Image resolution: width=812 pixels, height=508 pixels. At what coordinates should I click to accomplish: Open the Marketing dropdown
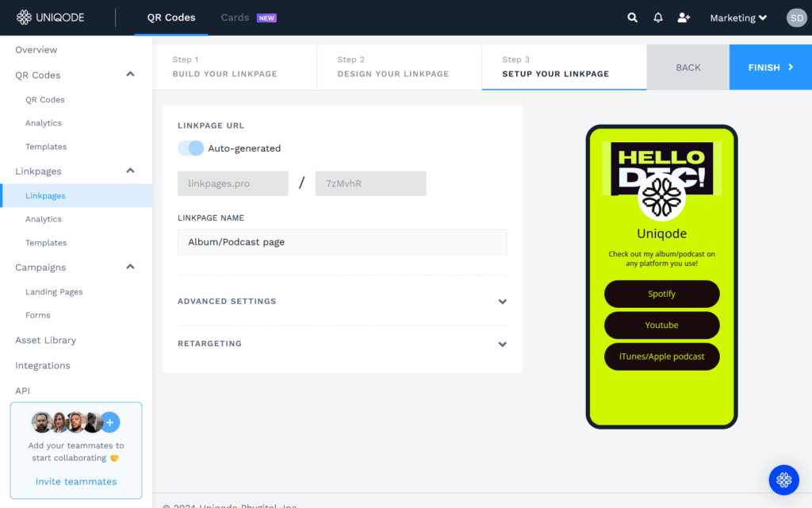click(737, 17)
